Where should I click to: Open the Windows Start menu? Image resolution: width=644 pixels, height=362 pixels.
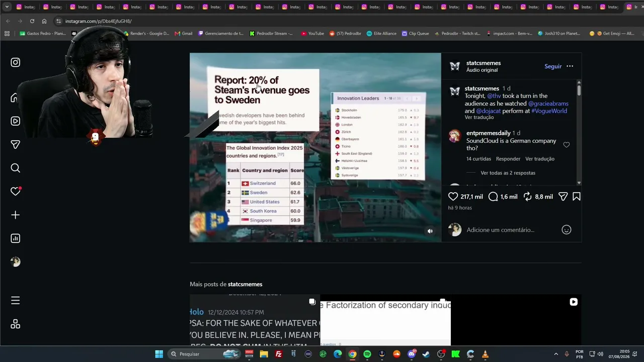tap(159, 354)
